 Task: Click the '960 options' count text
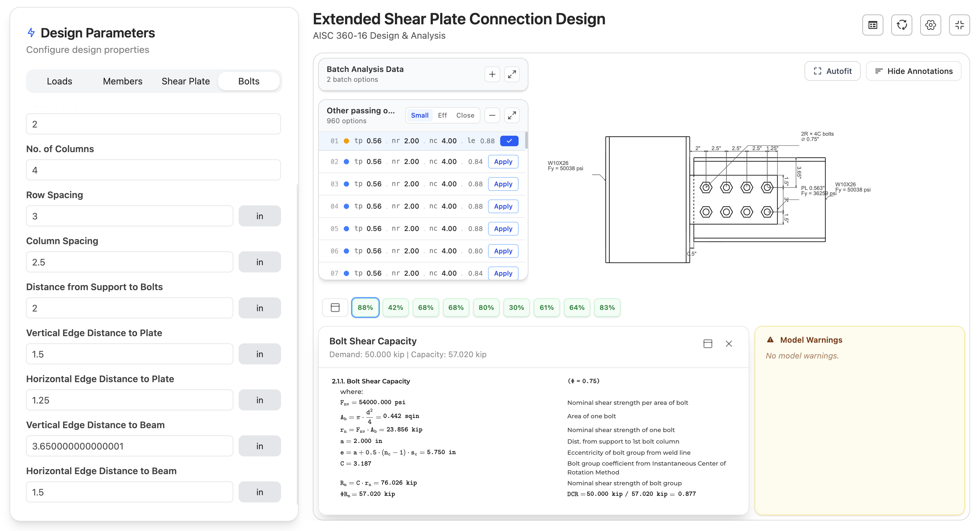[x=346, y=121]
